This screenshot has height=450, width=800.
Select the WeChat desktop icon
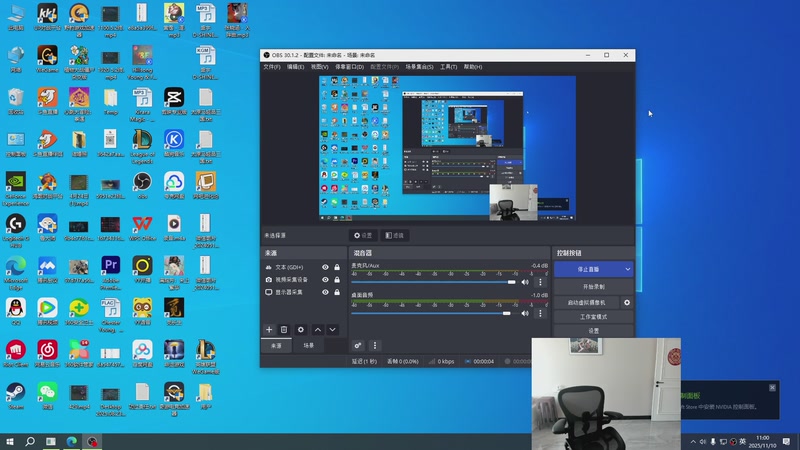(x=47, y=396)
